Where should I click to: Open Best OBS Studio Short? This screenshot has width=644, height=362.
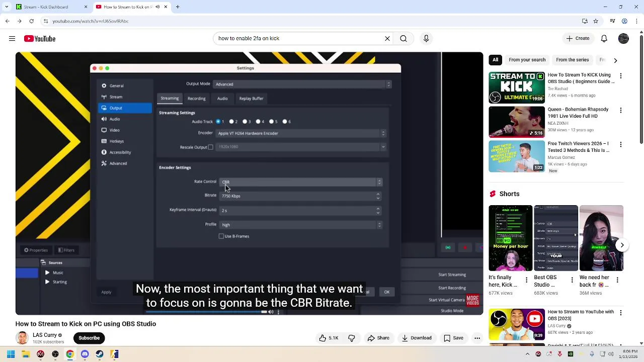tap(556, 238)
